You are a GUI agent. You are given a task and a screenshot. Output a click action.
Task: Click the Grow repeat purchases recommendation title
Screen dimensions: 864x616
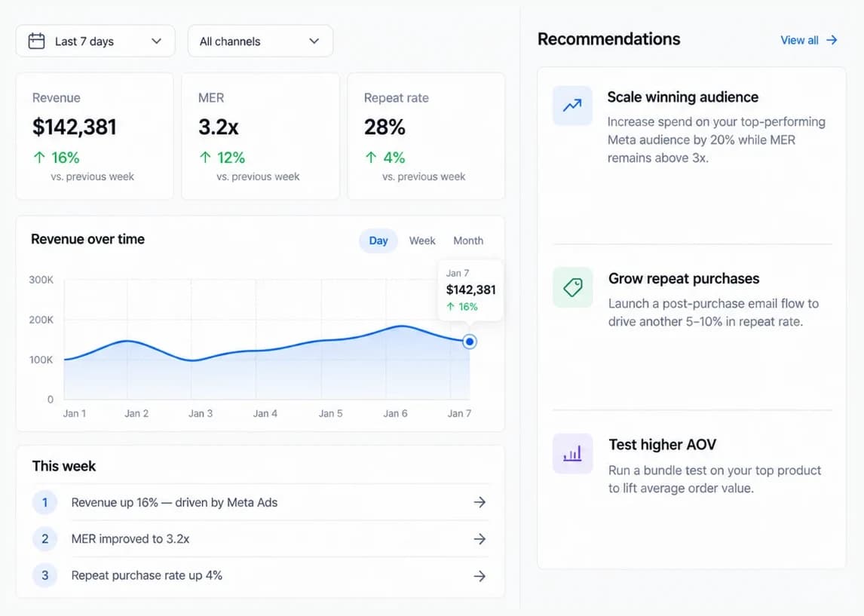click(x=684, y=279)
